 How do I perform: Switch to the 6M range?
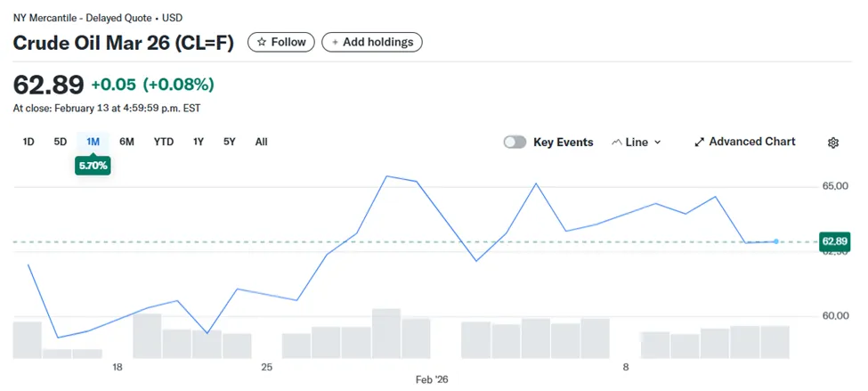tap(126, 142)
